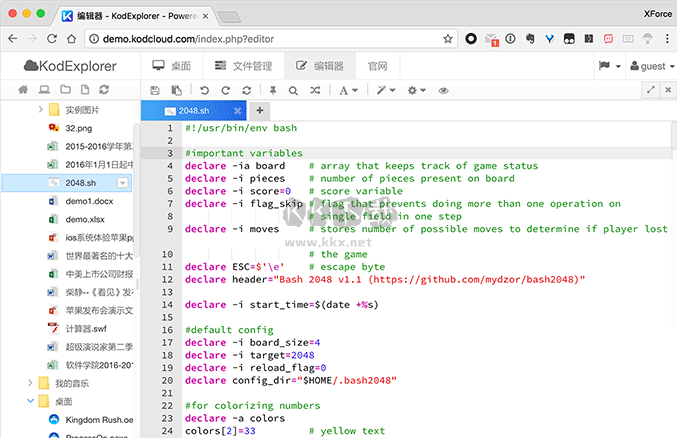Open the font size dropdown
677x438 pixels.
tap(347, 90)
